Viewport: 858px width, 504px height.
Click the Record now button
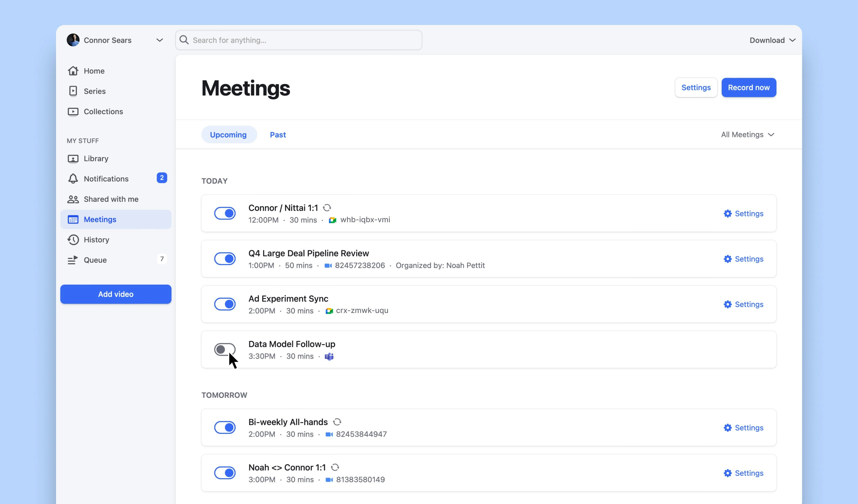(748, 87)
